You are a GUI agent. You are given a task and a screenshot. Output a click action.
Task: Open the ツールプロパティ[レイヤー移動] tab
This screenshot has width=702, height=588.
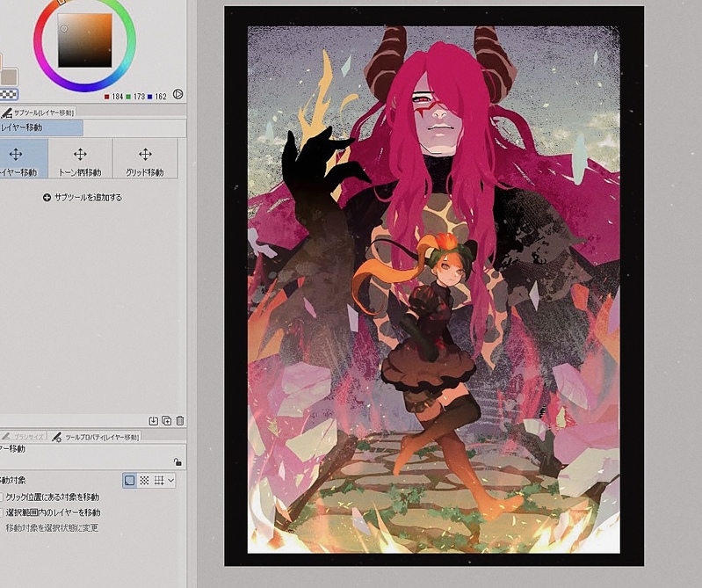tap(95, 437)
